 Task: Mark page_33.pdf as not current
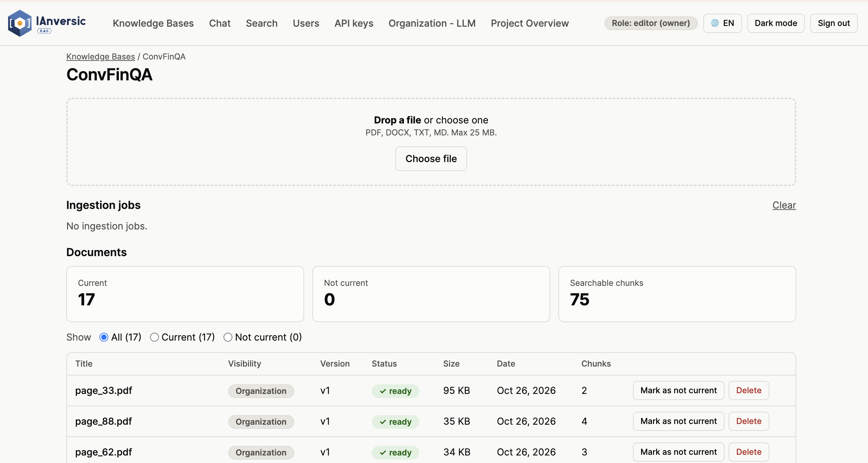tap(678, 391)
